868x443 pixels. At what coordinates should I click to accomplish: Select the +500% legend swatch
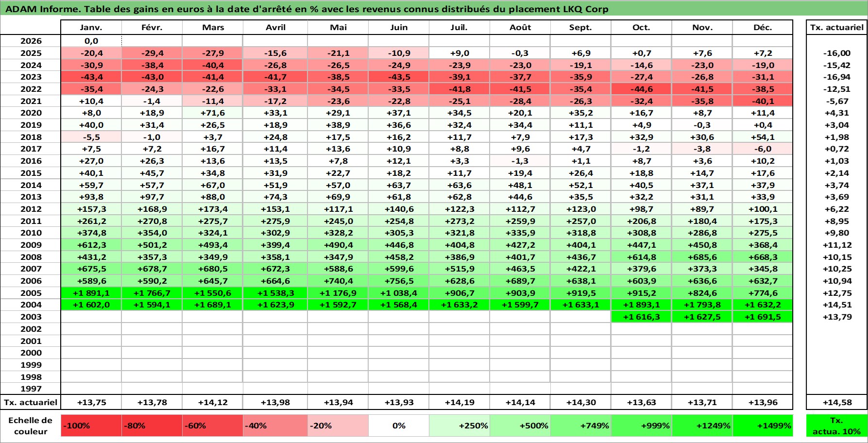(520, 426)
